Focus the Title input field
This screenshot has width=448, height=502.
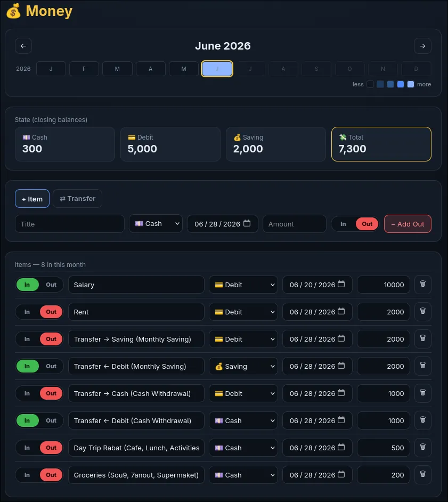coord(70,224)
